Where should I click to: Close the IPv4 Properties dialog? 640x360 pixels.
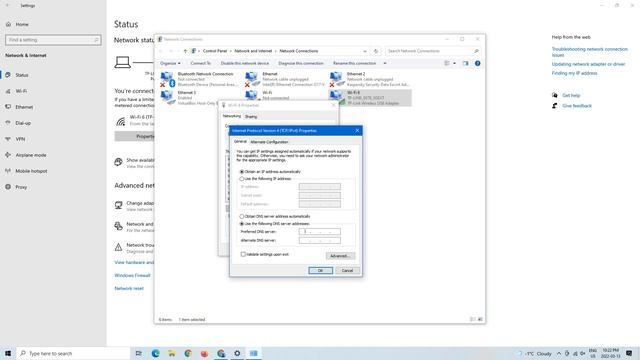[357, 131]
